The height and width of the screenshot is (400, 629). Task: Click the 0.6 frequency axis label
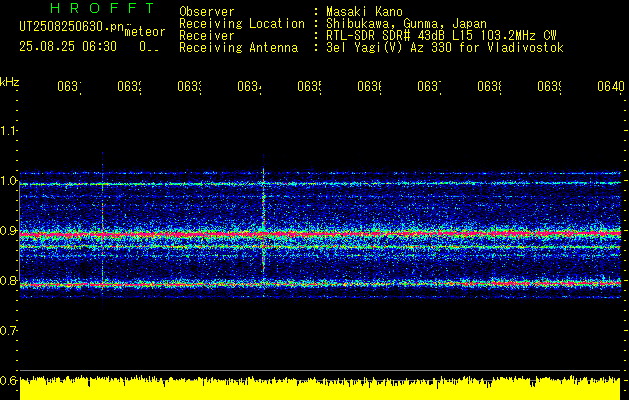point(9,380)
